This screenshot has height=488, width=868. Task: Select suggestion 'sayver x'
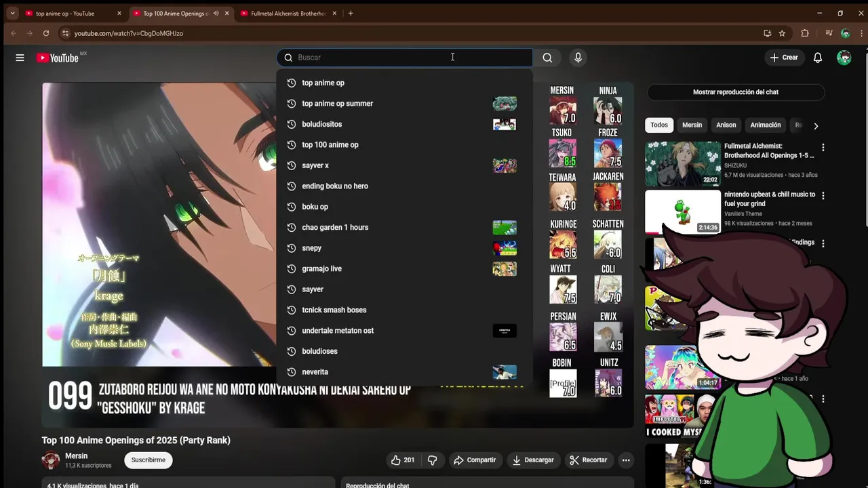pyautogui.click(x=404, y=165)
